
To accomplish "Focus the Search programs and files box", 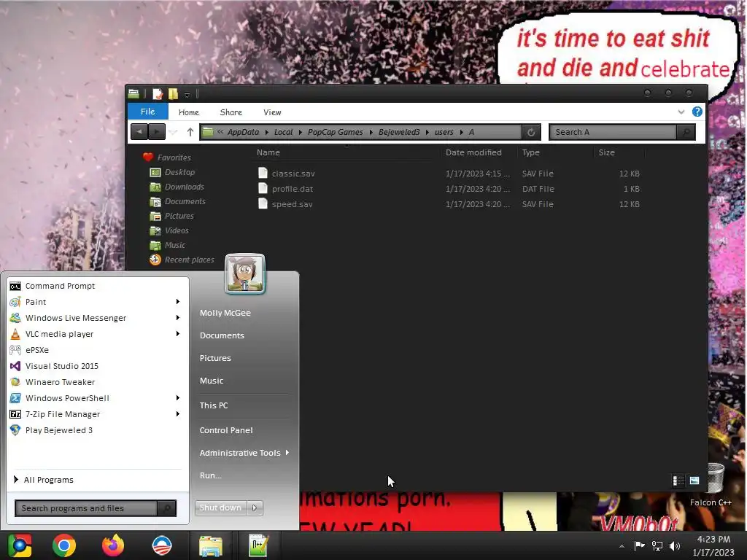I will (86, 508).
